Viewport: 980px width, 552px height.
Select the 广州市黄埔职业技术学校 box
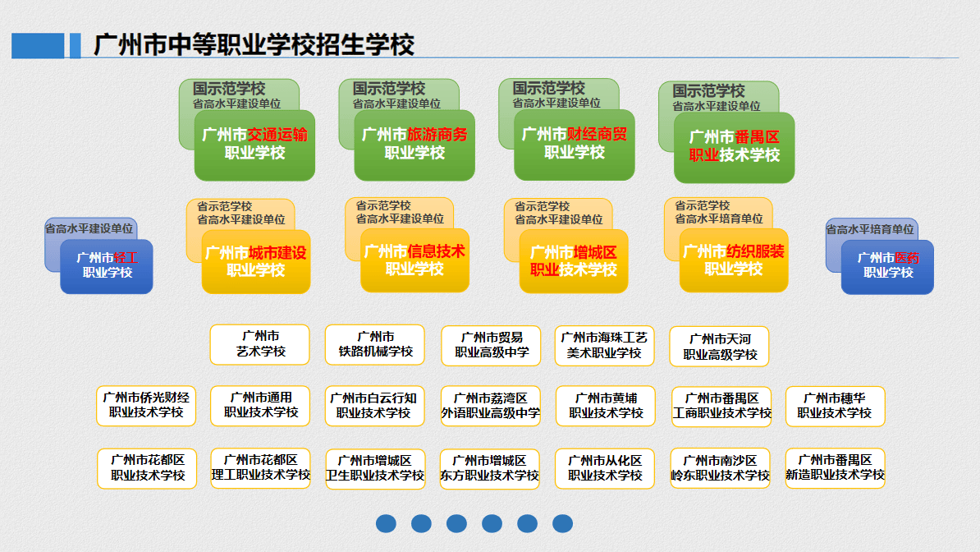(606, 406)
